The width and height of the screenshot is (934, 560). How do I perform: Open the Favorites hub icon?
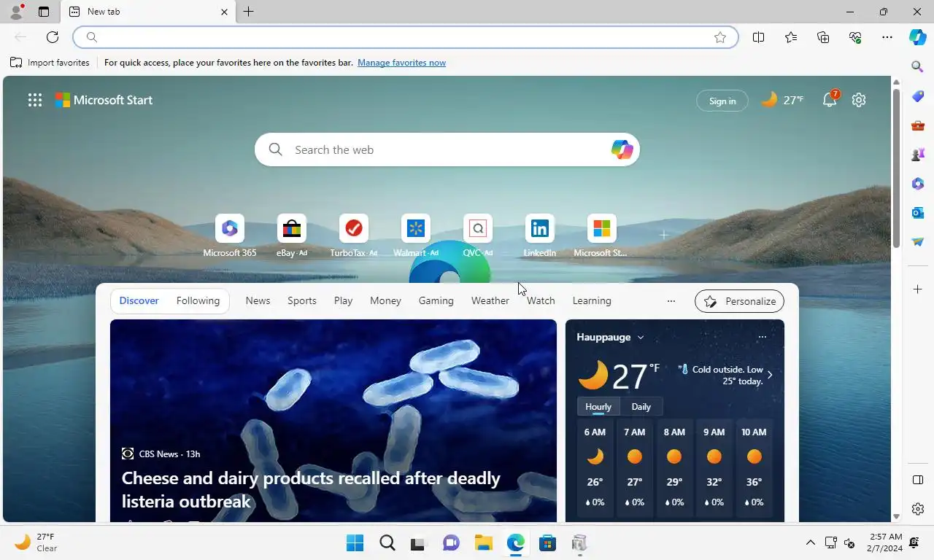791,37
